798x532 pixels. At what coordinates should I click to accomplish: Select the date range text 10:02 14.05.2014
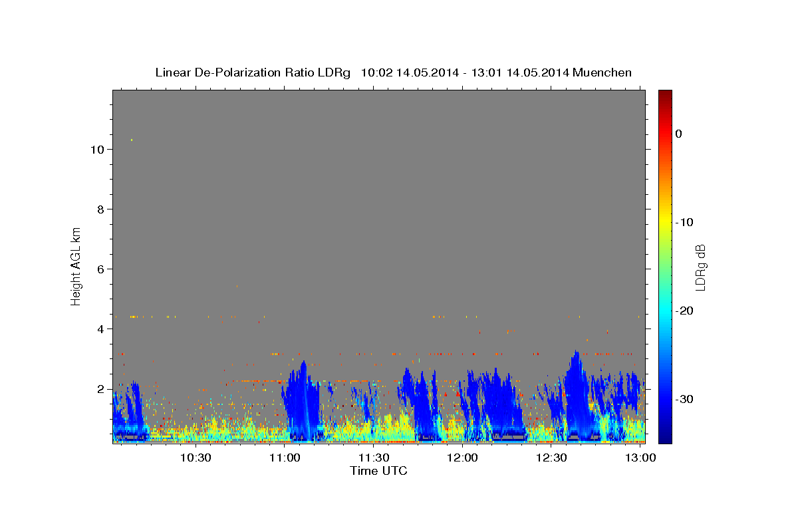(x=409, y=72)
